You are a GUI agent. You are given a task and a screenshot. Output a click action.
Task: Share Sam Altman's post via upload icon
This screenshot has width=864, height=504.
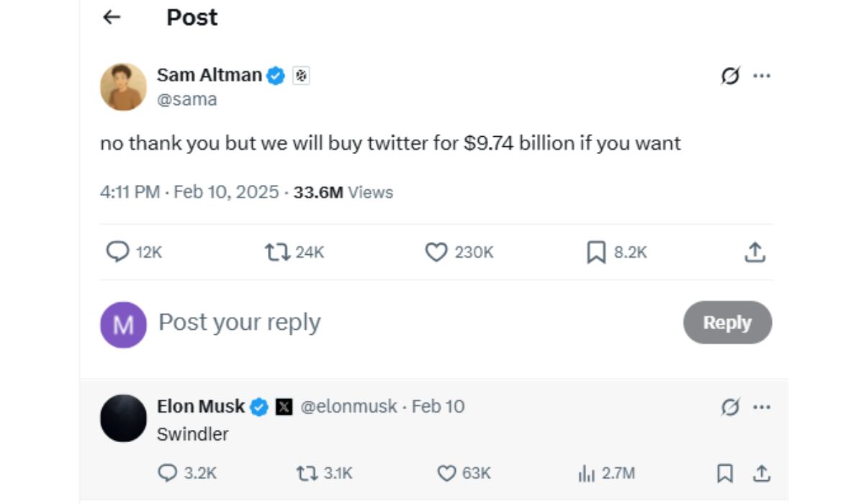[x=755, y=252]
